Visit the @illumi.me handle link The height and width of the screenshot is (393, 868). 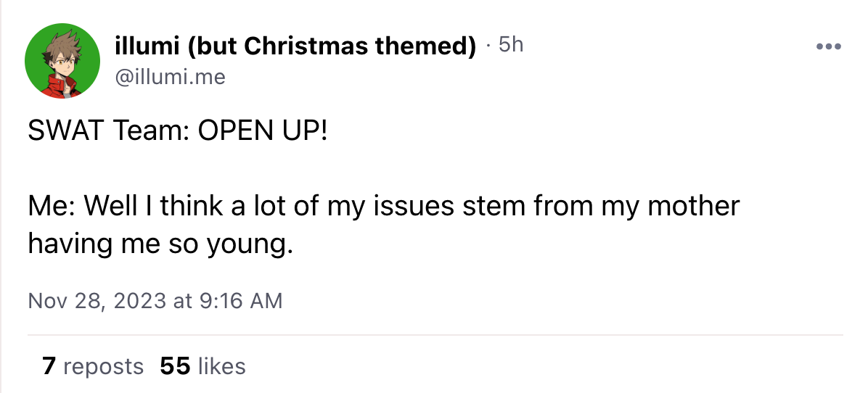pos(171,75)
